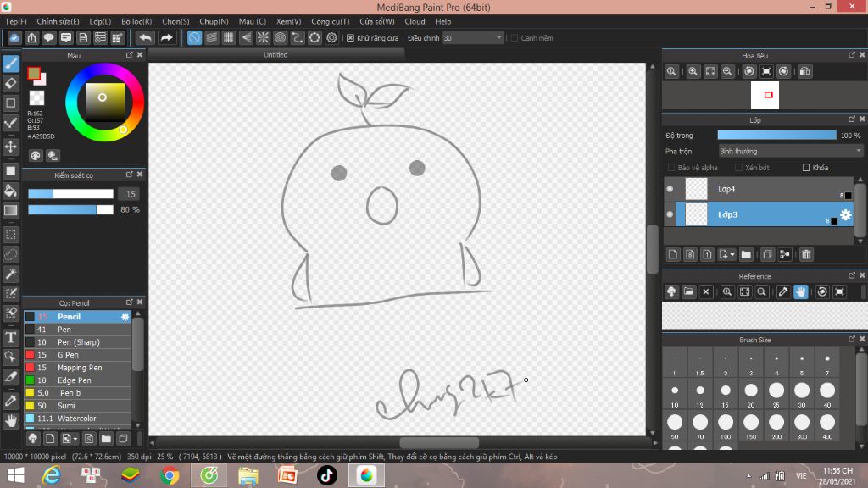868x488 pixels.
Task: Click transparent color swatch
Action: (36, 98)
